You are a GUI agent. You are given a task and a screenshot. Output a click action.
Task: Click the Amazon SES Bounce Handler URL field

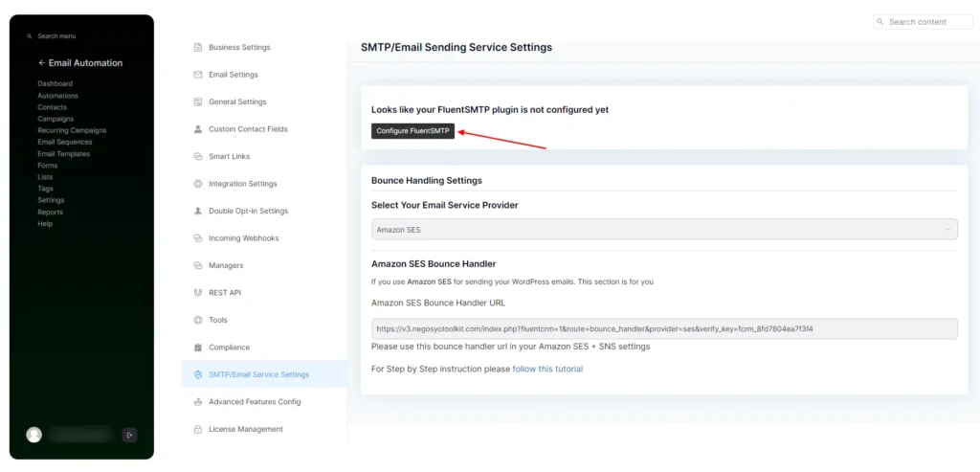(664, 328)
